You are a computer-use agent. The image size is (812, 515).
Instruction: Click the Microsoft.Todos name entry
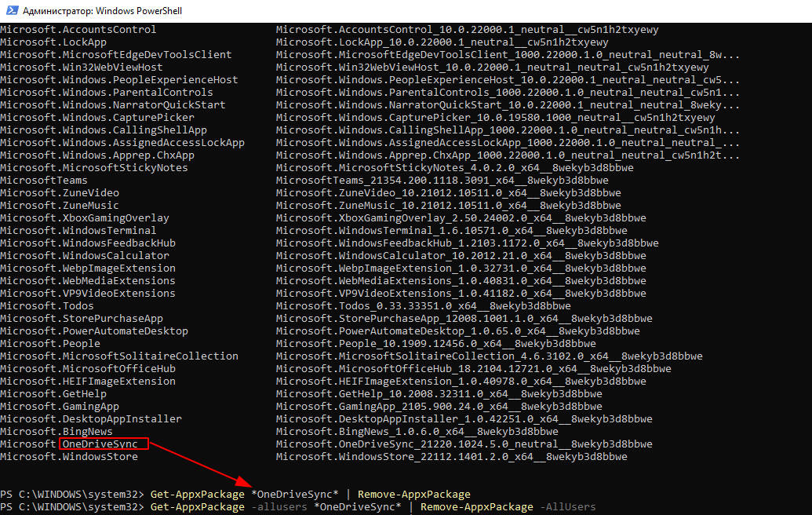47,306
